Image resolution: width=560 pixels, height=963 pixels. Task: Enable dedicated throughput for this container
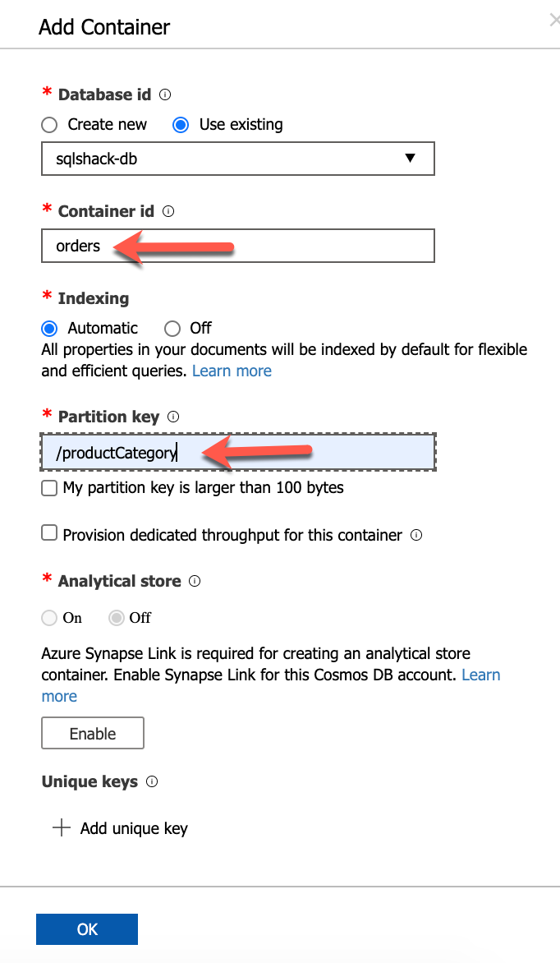pyautogui.click(x=49, y=534)
